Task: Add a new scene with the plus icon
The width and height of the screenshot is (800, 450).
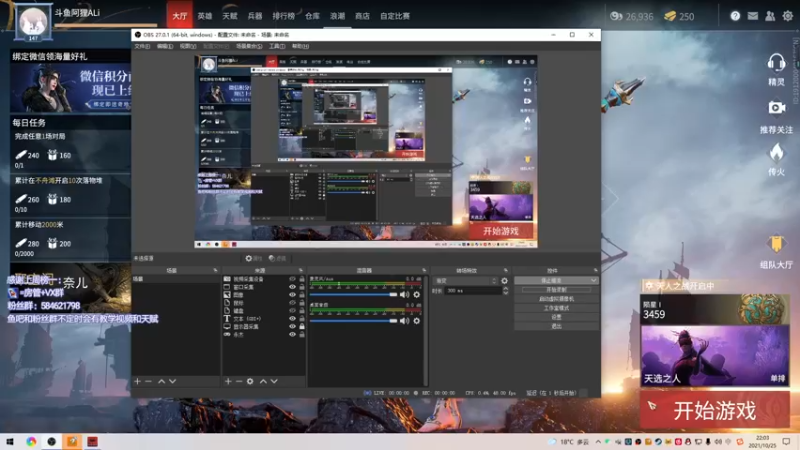Action: [137, 381]
